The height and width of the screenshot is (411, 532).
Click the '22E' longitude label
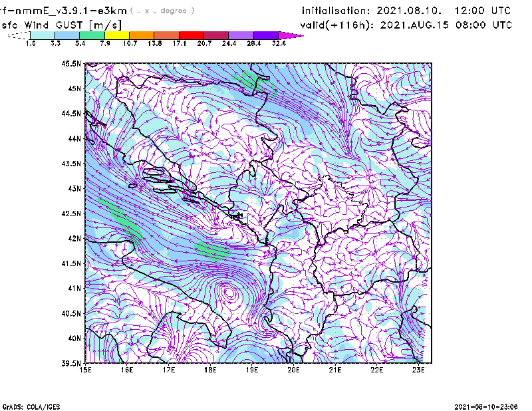(376, 370)
